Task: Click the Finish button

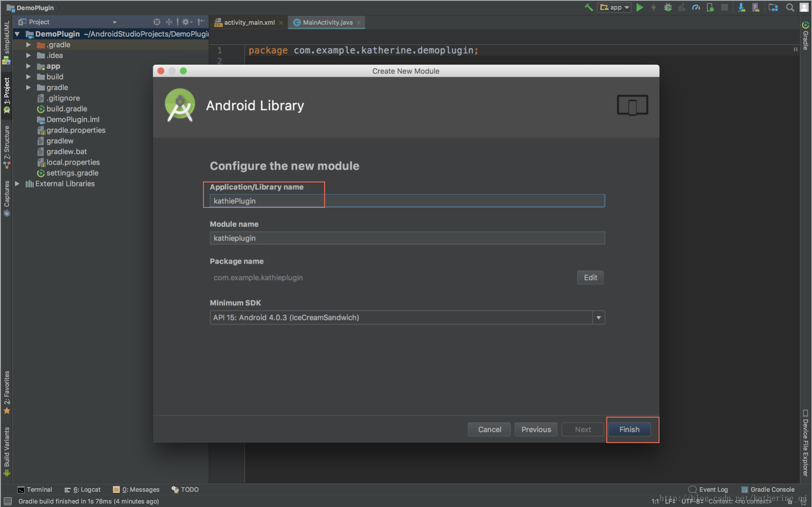Action: 629,429
